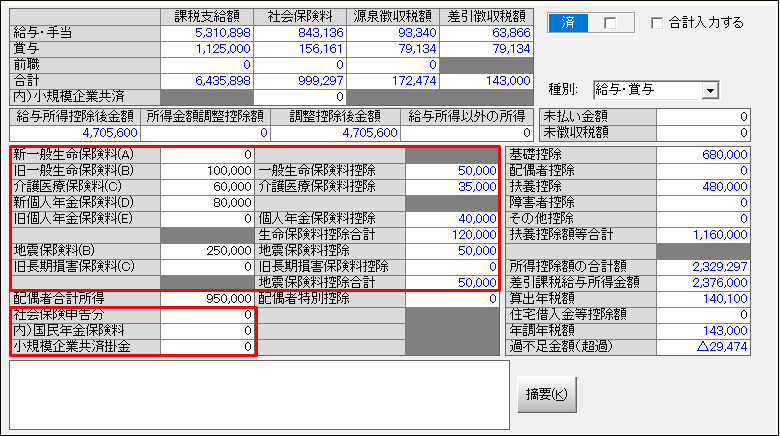780x436 pixels.
Task: Check the 合計入力する checkbox
Action: pos(658,23)
